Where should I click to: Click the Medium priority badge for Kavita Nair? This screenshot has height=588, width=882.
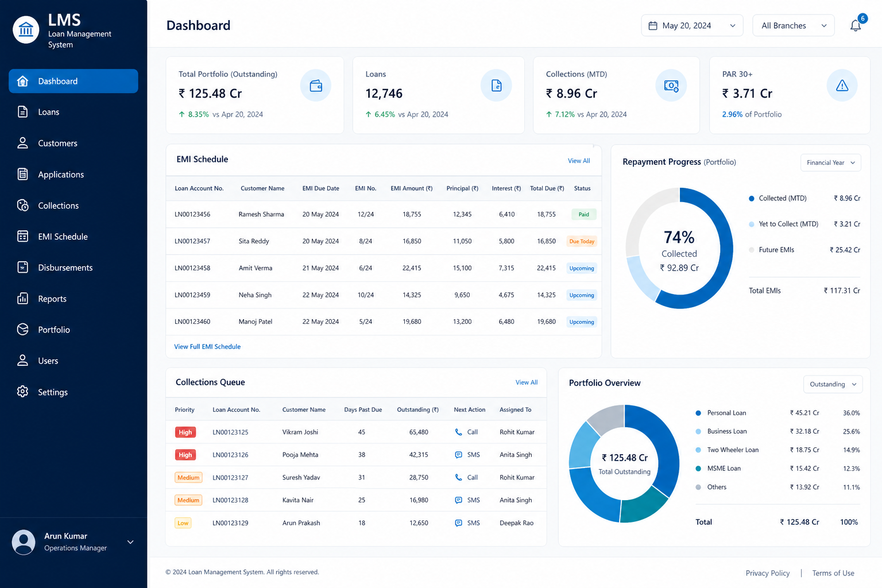tap(188, 500)
